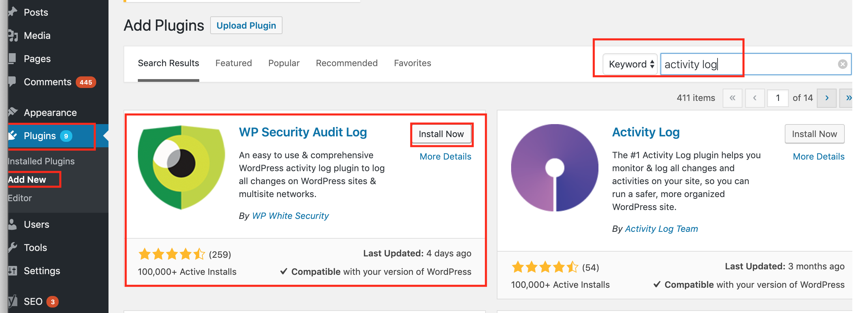Click the Appearance brush icon

tap(13, 112)
